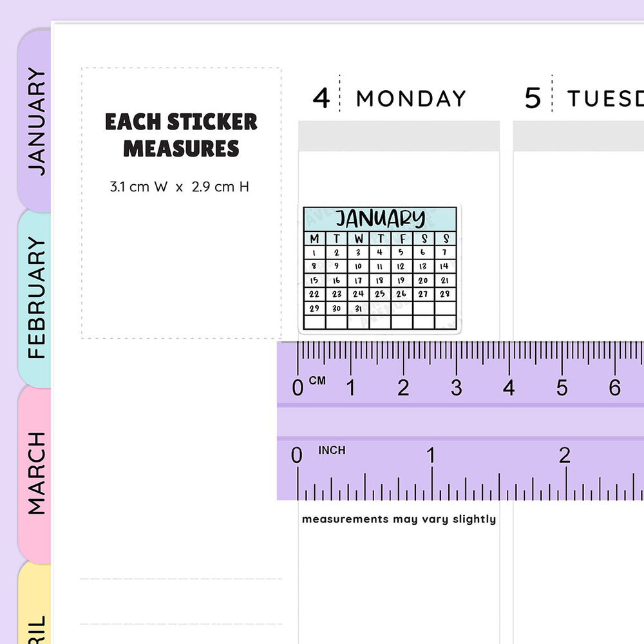Click the INCH label on the ruler
Image resolution: width=644 pixels, height=644 pixels.
point(332,450)
